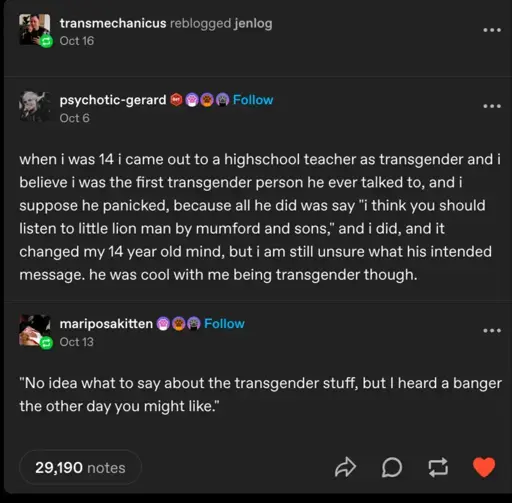The image size is (512, 503).
Task: Click the Oct 6 post date
Action: tap(74, 118)
